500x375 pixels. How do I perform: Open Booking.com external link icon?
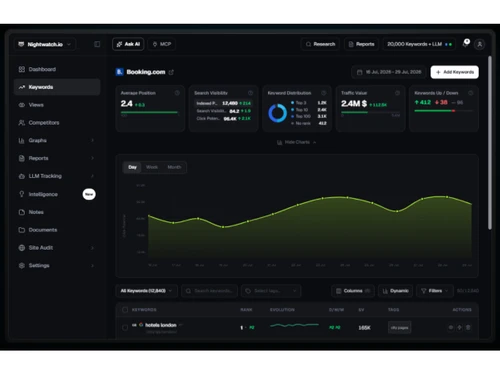171,72
